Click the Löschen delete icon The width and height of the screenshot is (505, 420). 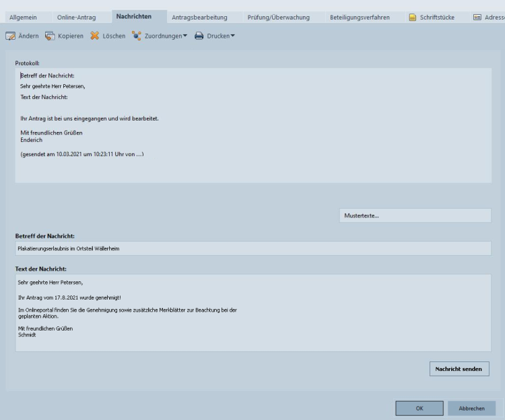point(95,36)
